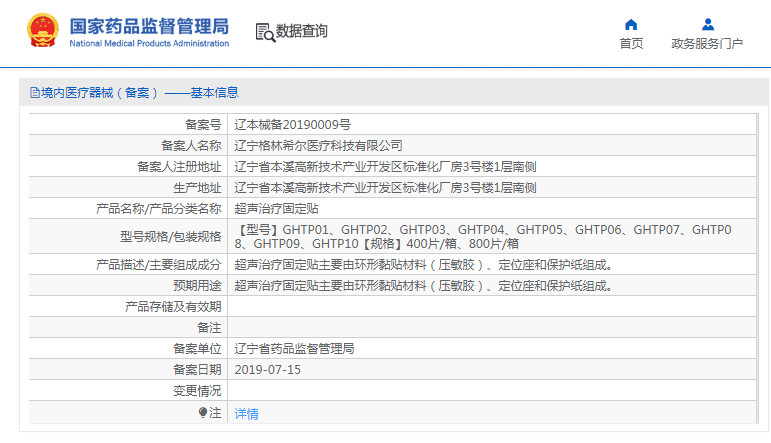Image resolution: width=771 pixels, height=443 pixels.
Task: Click the 备案人名称 row label
Action: [x=191, y=146]
